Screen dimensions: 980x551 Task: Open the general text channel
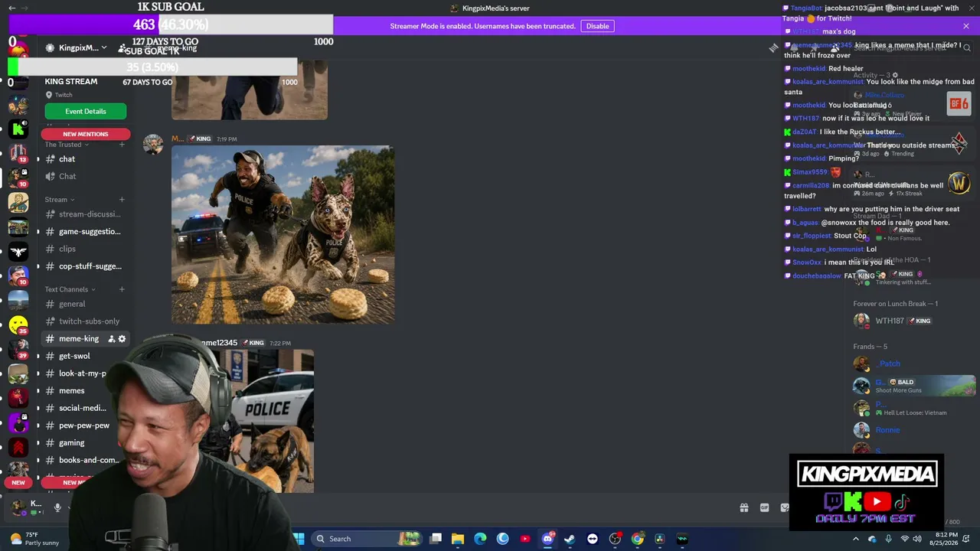72,304
